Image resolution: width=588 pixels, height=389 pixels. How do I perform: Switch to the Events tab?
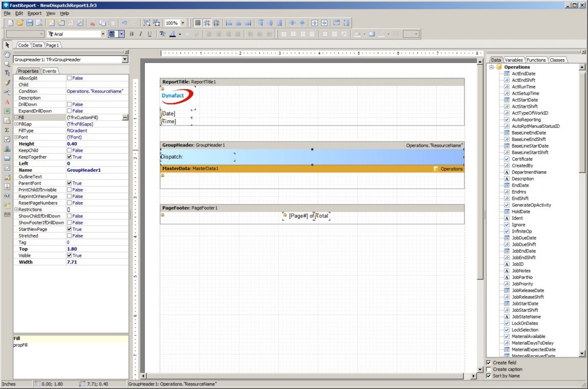point(49,71)
